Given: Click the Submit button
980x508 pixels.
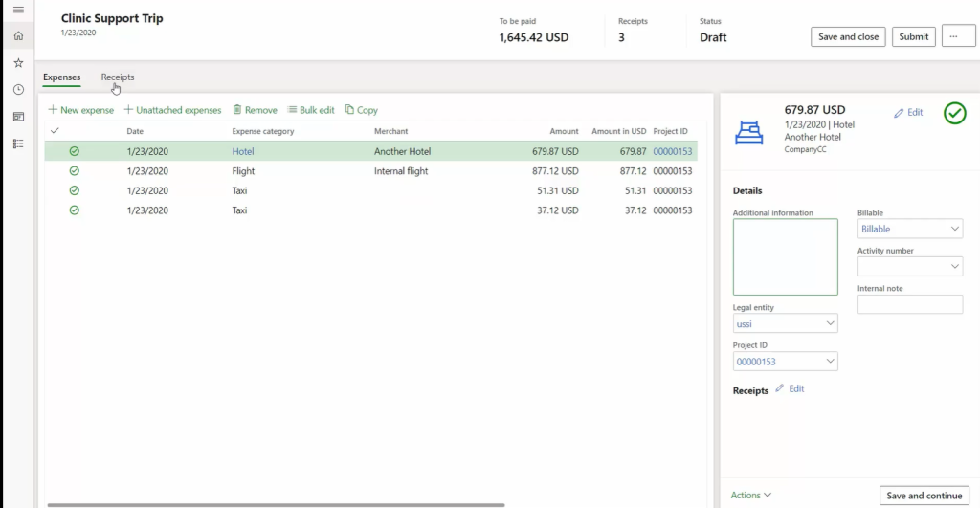Looking at the screenshot, I should tap(913, 37).
